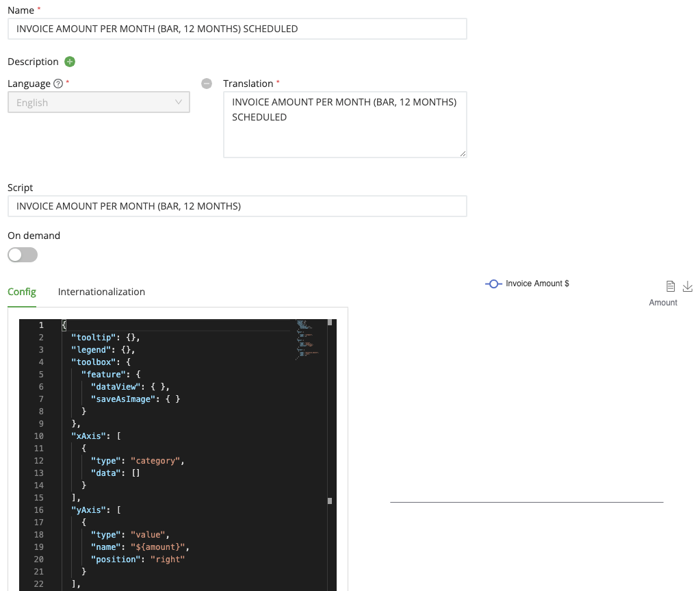The height and width of the screenshot is (591, 700).
Task: Toggle the Invoice Amount $ legend series
Action: point(527,284)
